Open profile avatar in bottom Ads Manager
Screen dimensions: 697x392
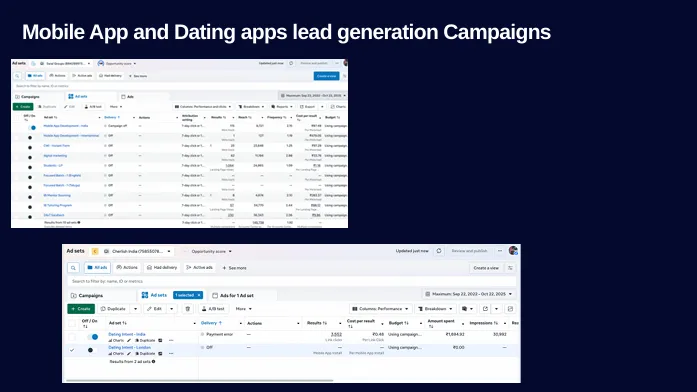[513, 251]
